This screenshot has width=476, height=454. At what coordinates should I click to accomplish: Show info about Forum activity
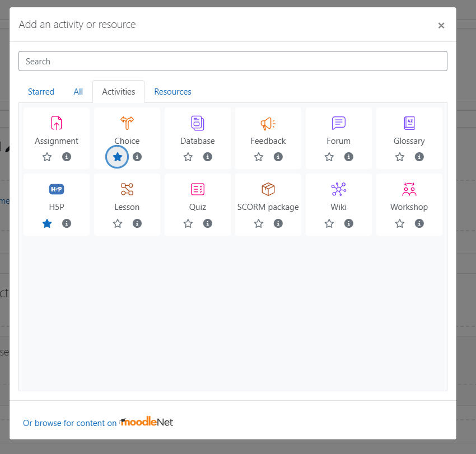pyautogui.click(x=348, y=157)
